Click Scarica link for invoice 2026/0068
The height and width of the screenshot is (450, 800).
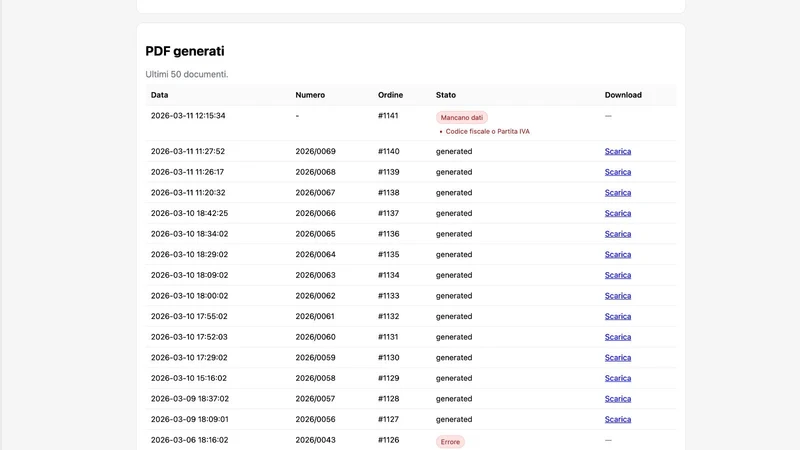click(x=618, y=172)
